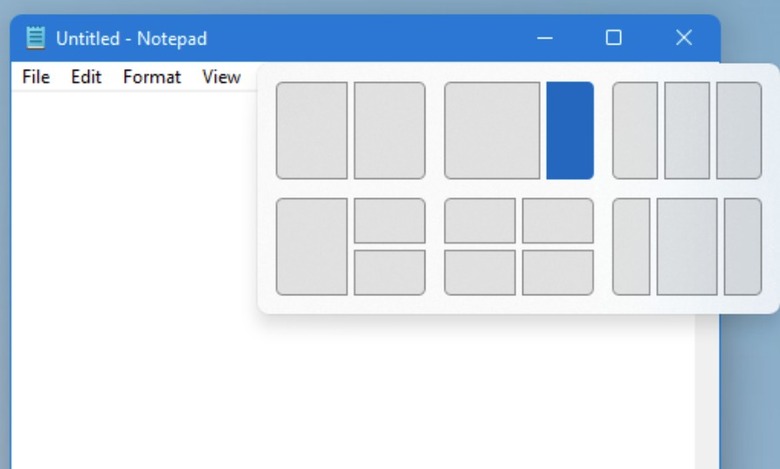780x469 pixels.
Task: Select wide center zone of narrow-wide-narrow layout
Action: pos(687,247)
